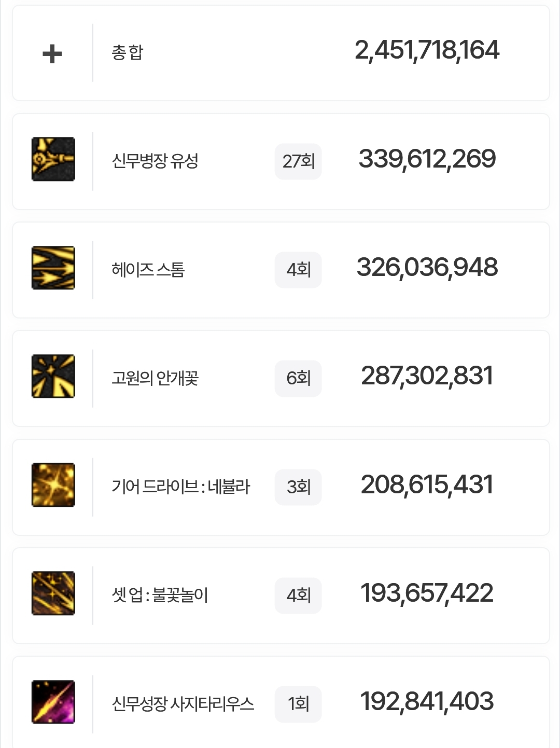Click the damage value 192,841,403

(x=427, y=701)
